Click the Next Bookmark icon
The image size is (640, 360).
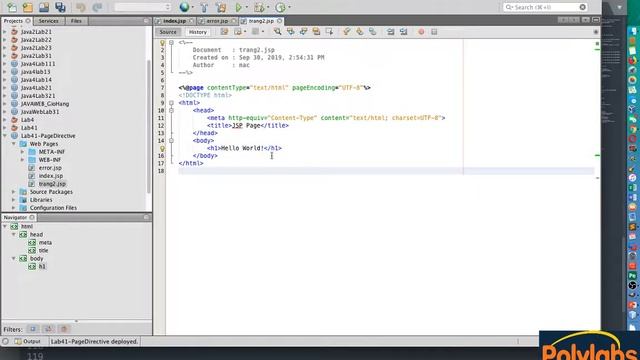pos(360,31)
